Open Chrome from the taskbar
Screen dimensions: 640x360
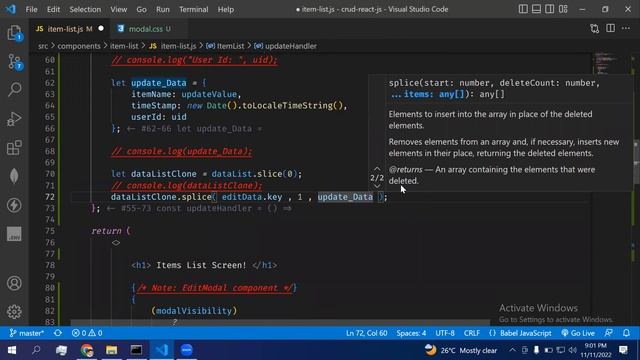87,350
